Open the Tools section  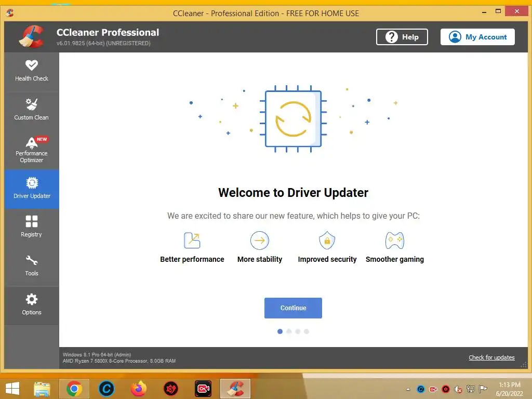[32, 265]
